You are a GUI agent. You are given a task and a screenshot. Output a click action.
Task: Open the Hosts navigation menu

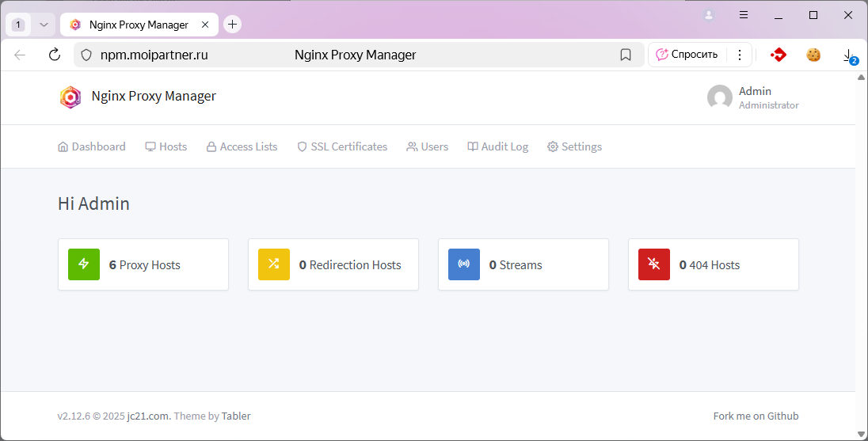point(166,146)
